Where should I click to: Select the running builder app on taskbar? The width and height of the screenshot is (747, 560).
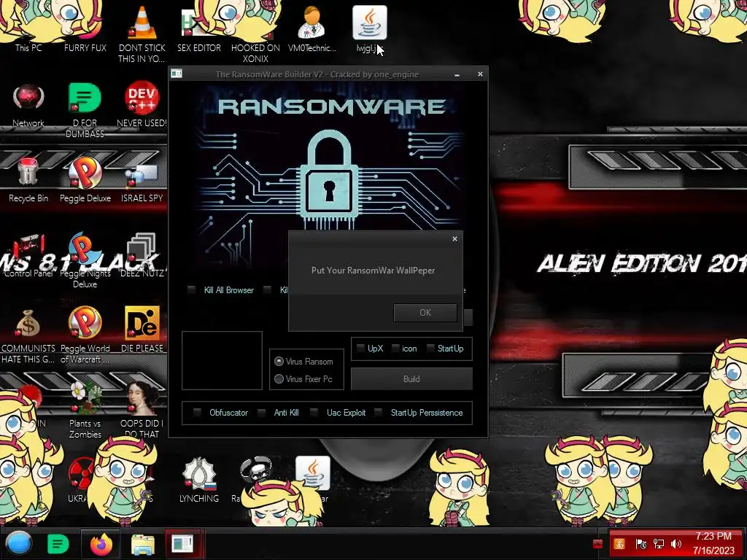point(183,544)
